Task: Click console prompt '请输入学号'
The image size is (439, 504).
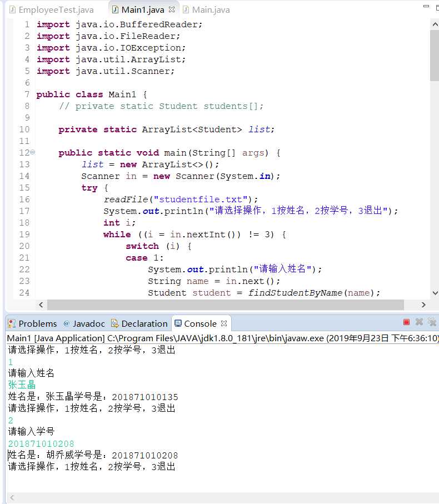Action: click(x=31, y=431)
